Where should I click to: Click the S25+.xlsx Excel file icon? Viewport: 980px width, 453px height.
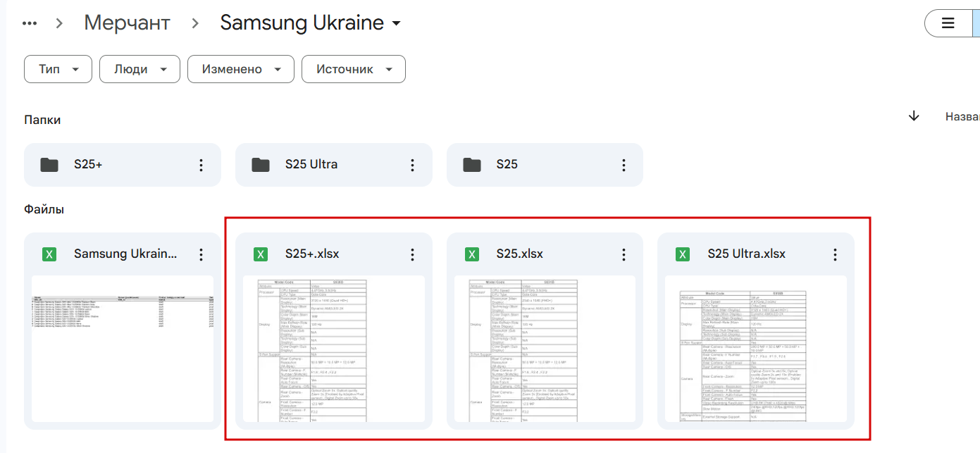pos(261,254)
